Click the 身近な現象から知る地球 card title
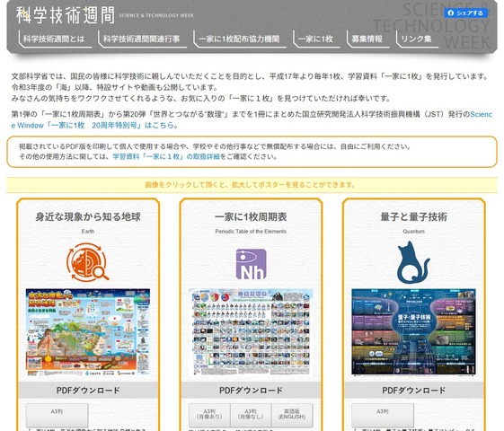 click(x=88, y=216)
